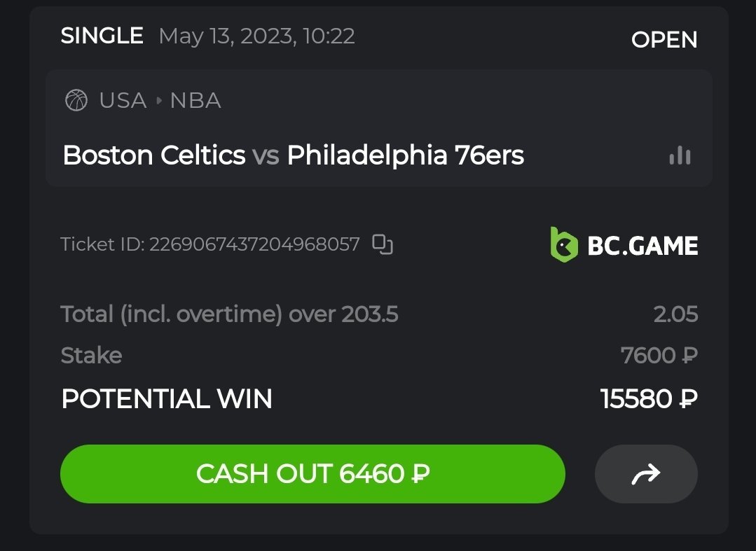Screen dimensions: 756x551
Task: Open the NBA league link
Action: click(x=195, y=101)
